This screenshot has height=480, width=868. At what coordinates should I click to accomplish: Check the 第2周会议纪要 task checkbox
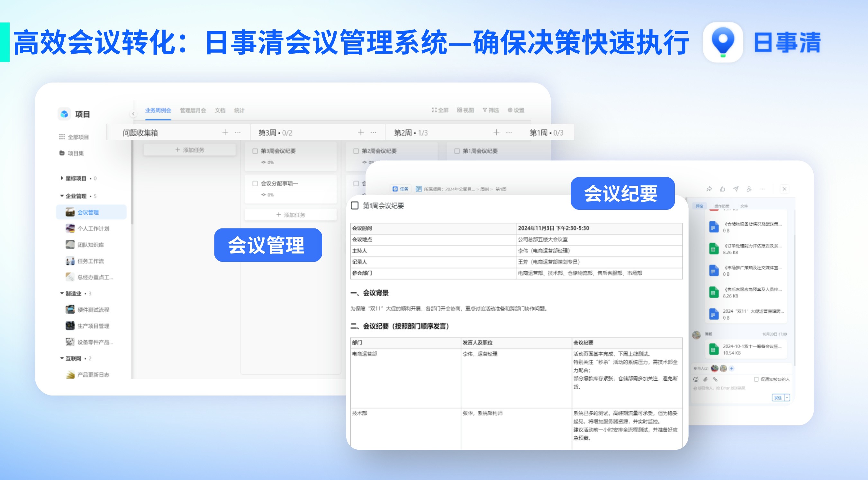tap(356, 151)
